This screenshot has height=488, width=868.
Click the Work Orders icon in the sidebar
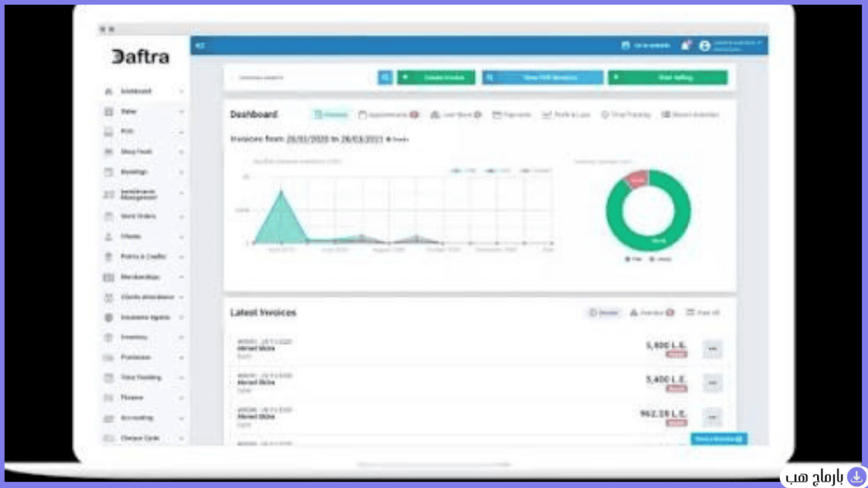tap(108, 216)
